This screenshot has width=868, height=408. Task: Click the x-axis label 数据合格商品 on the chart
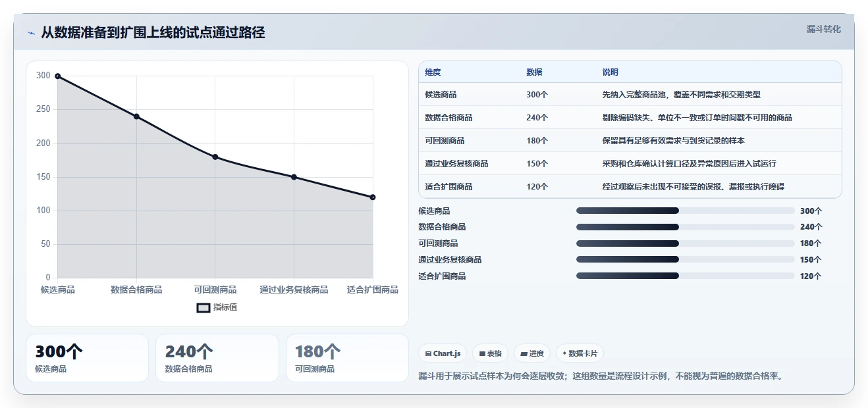click(136, 290)
